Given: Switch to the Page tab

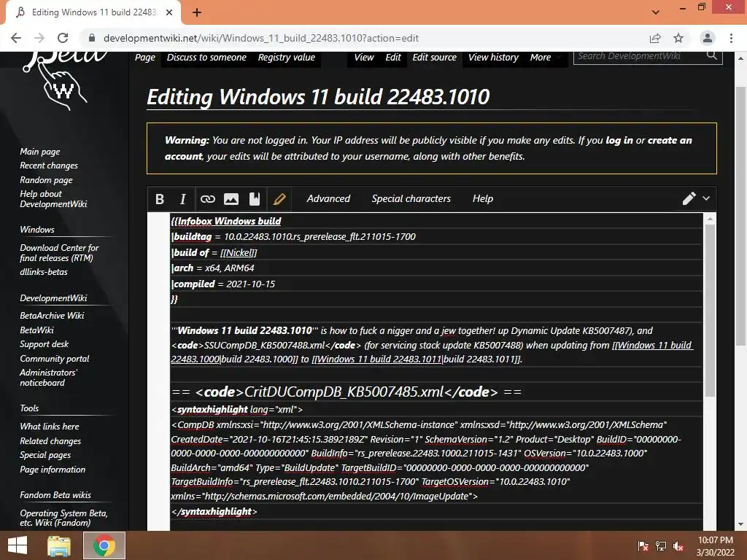Looking at the screenshot, I should [x=145, y=57].
